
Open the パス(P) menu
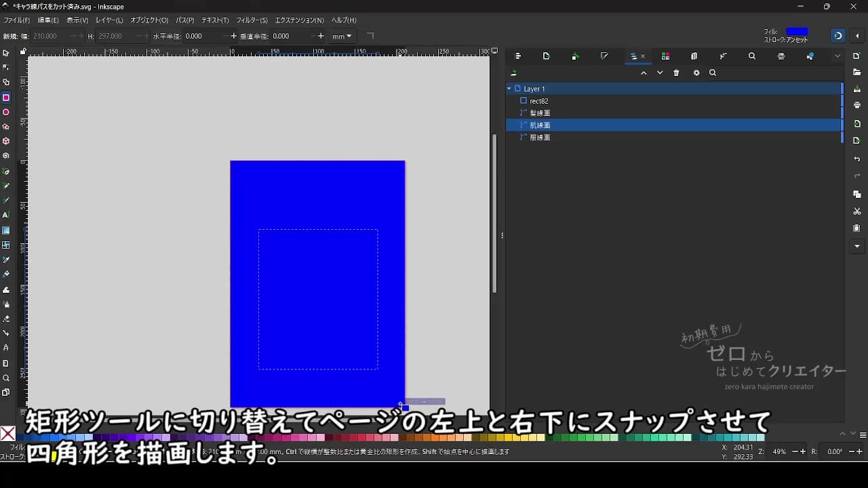[184, 20]
